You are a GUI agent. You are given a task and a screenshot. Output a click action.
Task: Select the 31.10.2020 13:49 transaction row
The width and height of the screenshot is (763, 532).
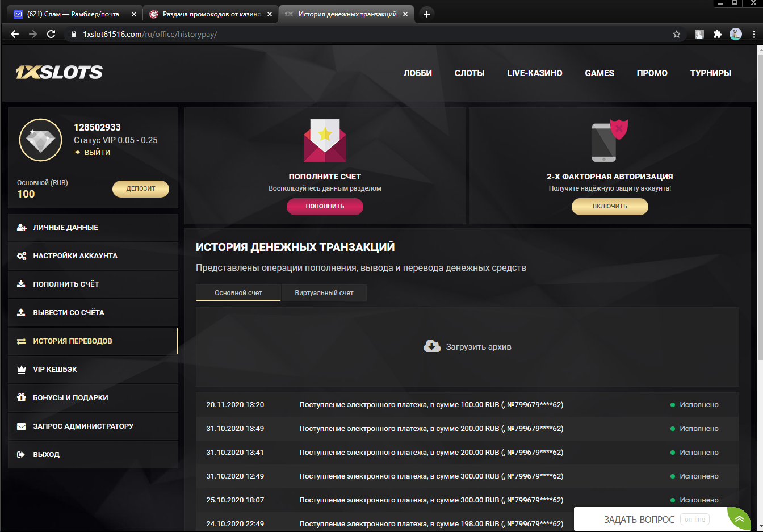467,429
